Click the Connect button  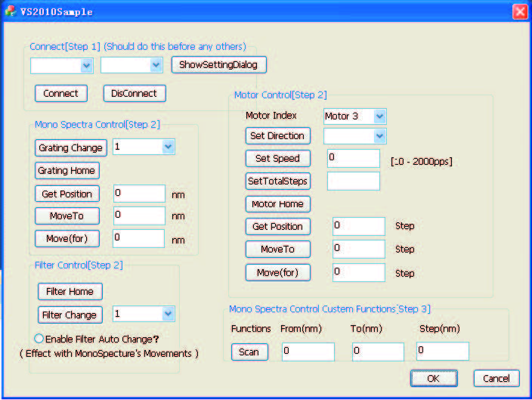click(60, 93)
